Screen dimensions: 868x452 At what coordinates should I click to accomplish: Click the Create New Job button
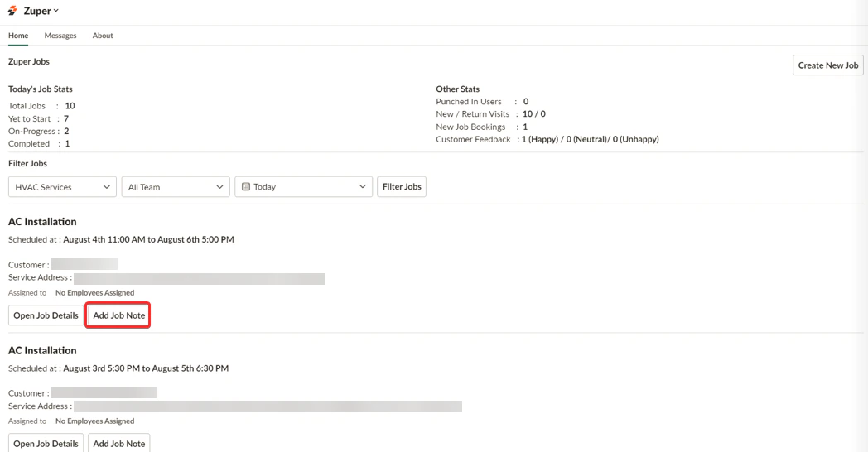[x=828, y=65]
